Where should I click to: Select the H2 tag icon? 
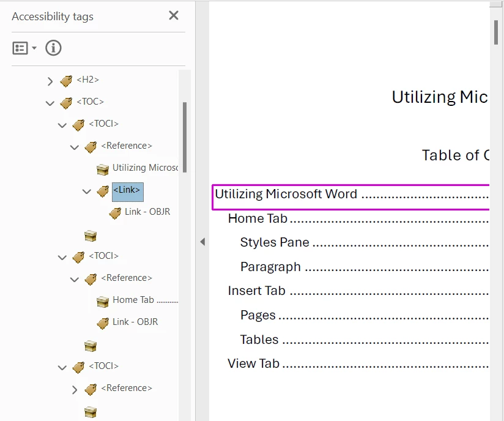tap(66, 81)
